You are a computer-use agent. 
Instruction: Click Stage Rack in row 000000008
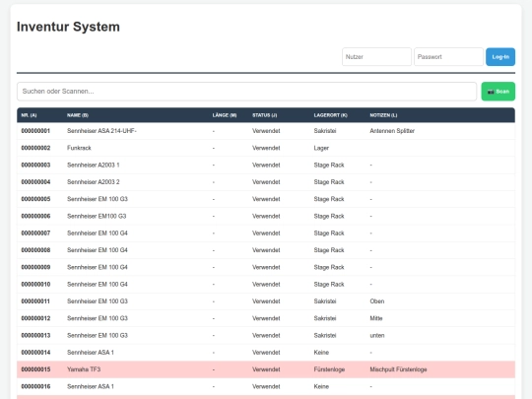click(x=329, y=250)
